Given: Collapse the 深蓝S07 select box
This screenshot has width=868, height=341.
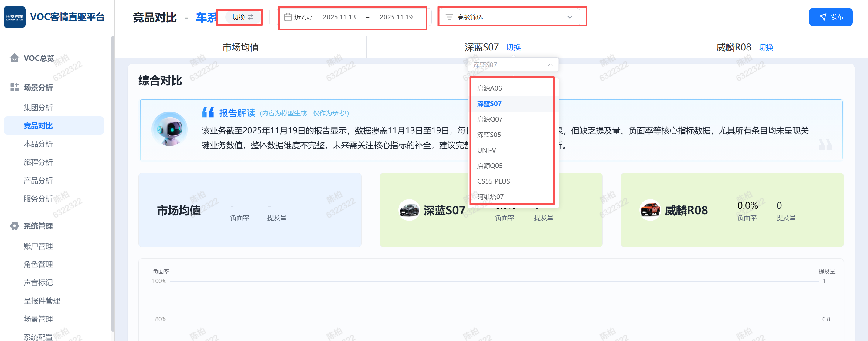Looking at the screenshot, I should pyautogui.click(x=550, y=65).
